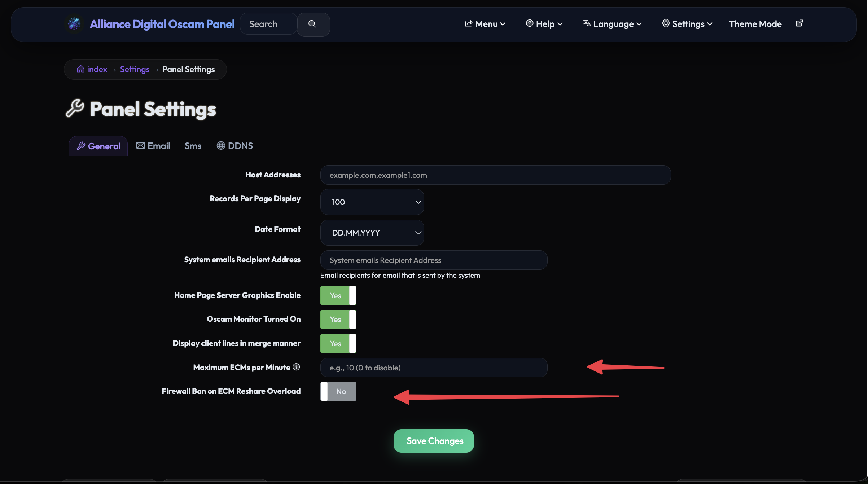Click the Help question mark icon
The width and height of the screenshot is (868, 484).
[x=529, y=23]
